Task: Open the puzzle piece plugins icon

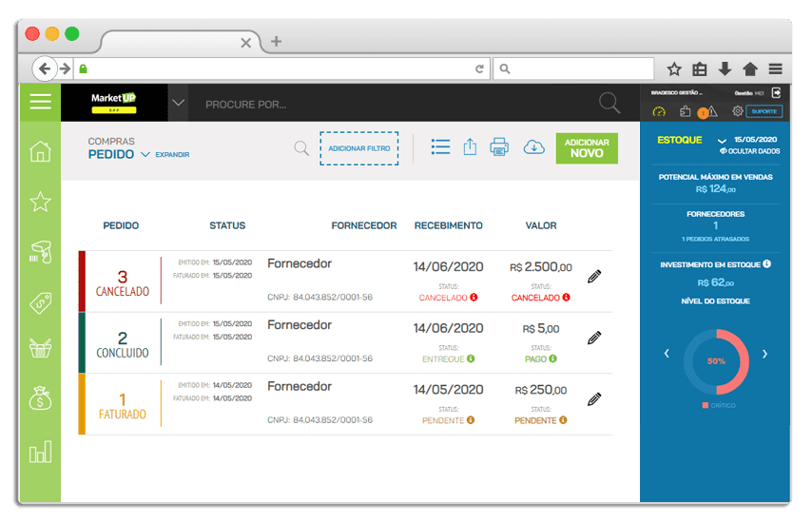Action: (686, 111)
